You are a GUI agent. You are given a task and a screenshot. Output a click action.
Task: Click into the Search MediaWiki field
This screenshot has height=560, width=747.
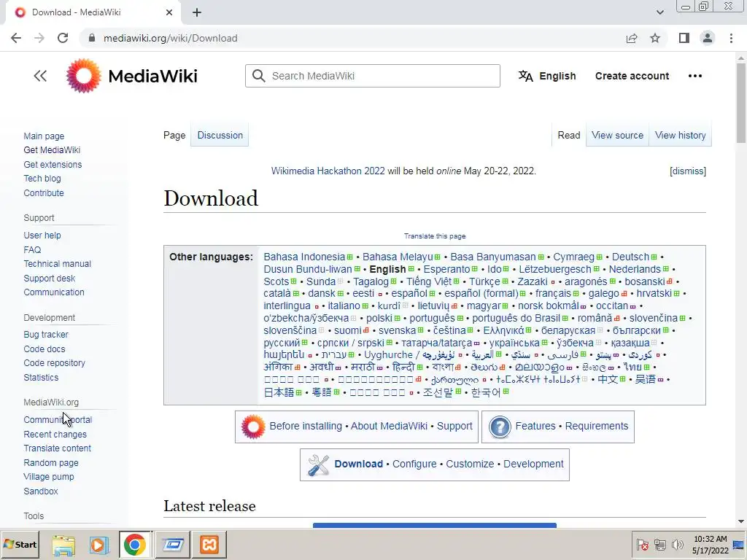click(x=373, y=76)
